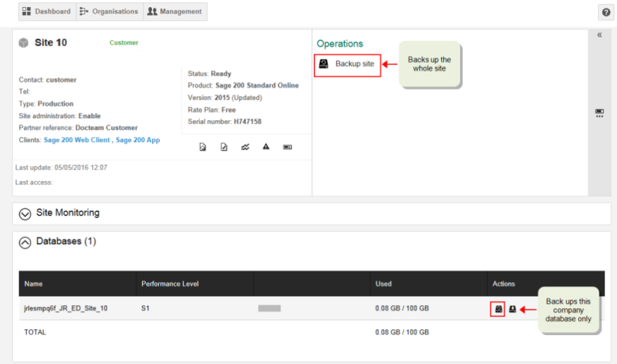Click the Operations heading

coord(340,44)
